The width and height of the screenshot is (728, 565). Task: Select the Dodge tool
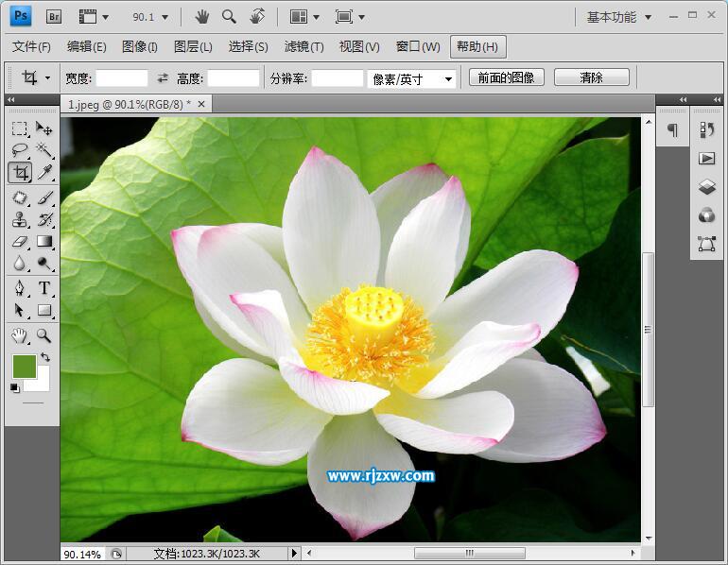[44, 263]
